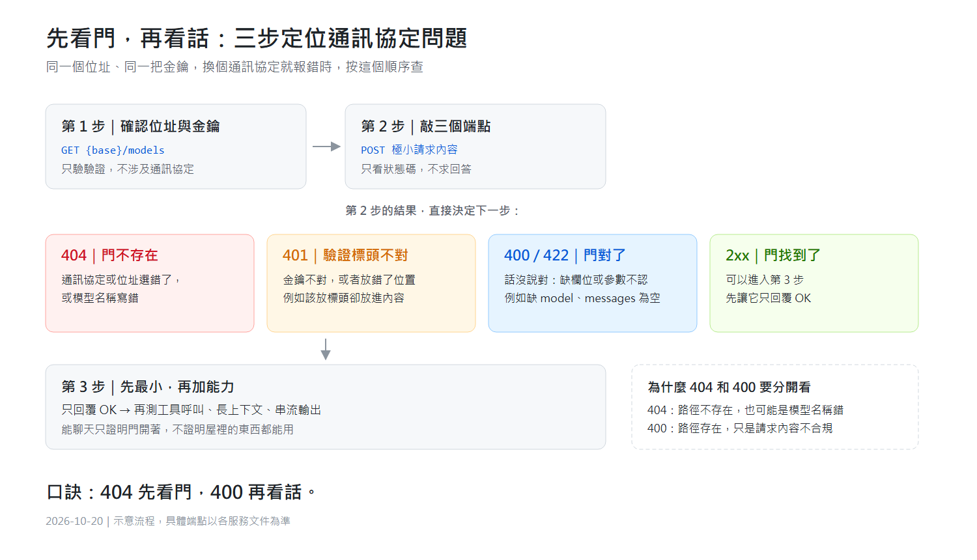This screenshot has height=560, width=977.
Task: Select the code text "GET {base}/models"
Action: (x=113, y=150)
